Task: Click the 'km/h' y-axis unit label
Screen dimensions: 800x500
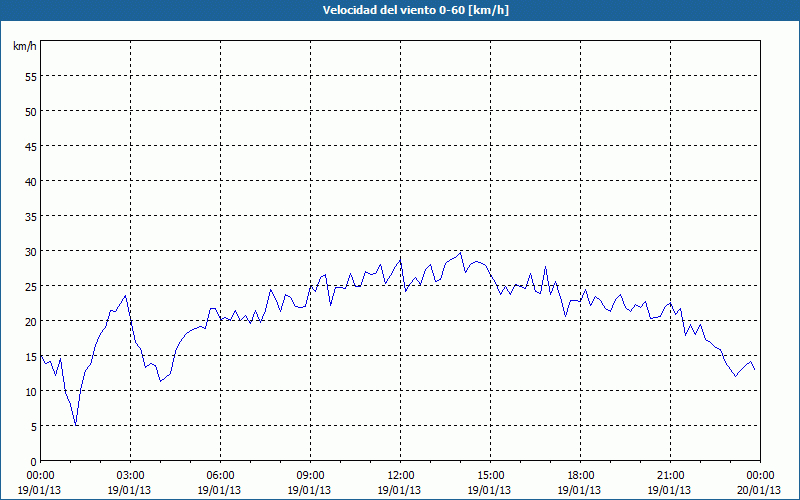Action: pyautogui.click(x=24, y=46)
